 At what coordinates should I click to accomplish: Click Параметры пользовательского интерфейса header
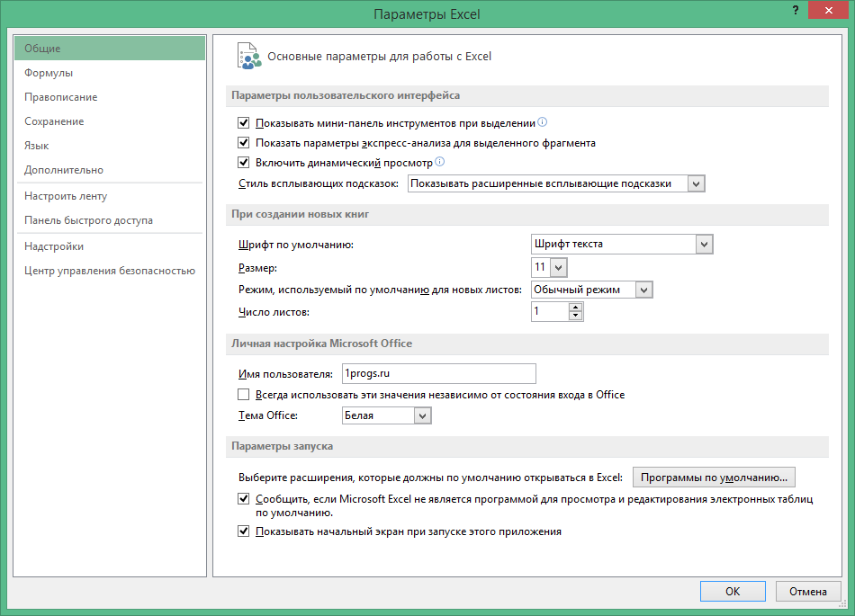[527, 95]
